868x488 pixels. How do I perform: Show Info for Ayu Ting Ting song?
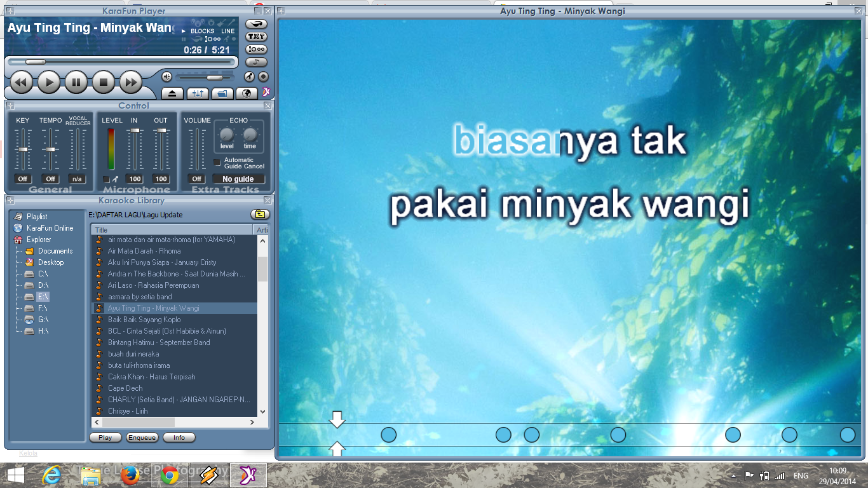[179, 437]
